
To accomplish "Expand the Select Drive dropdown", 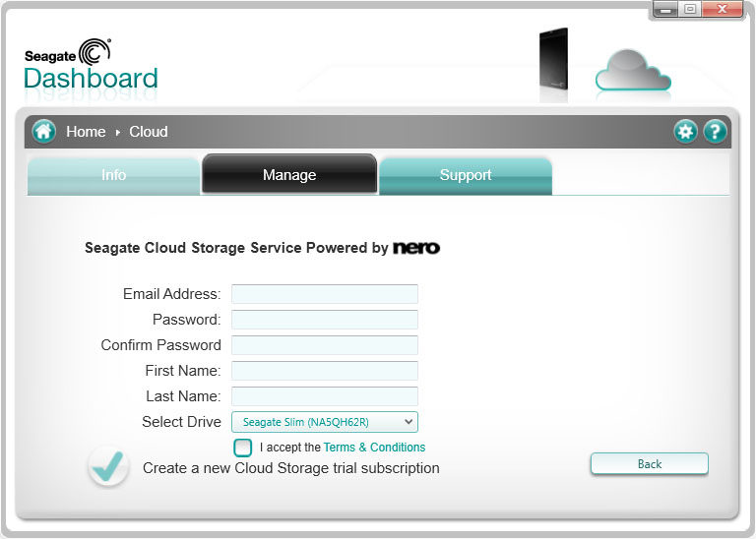I will pos(325,422).
